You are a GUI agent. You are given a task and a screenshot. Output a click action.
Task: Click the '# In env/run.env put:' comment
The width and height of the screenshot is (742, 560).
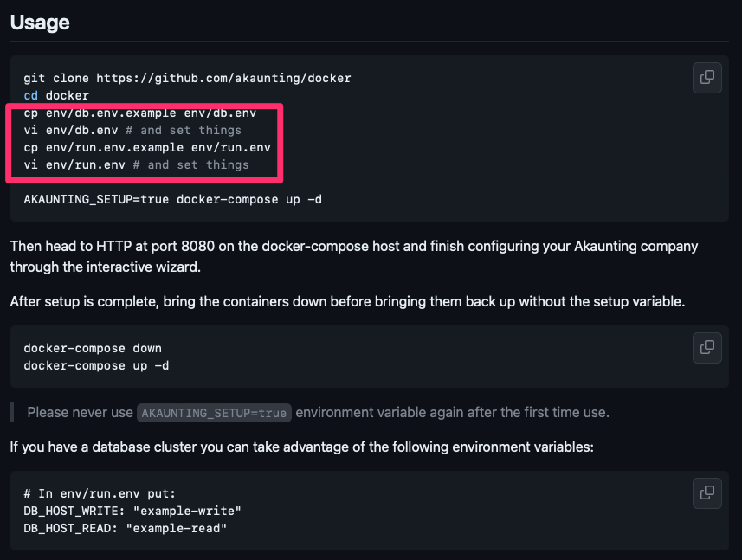(100, 493)
